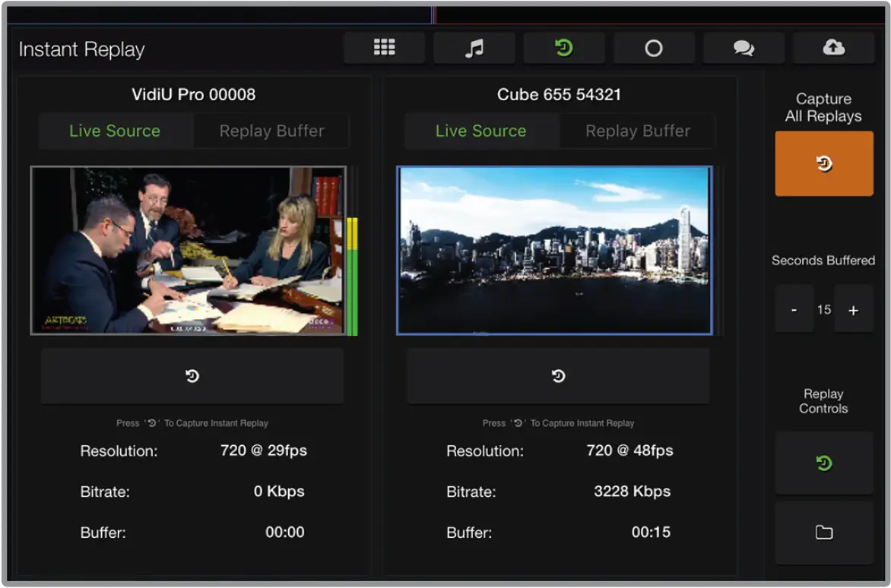Increase seconds buffered with plus button

click(854, 310)
